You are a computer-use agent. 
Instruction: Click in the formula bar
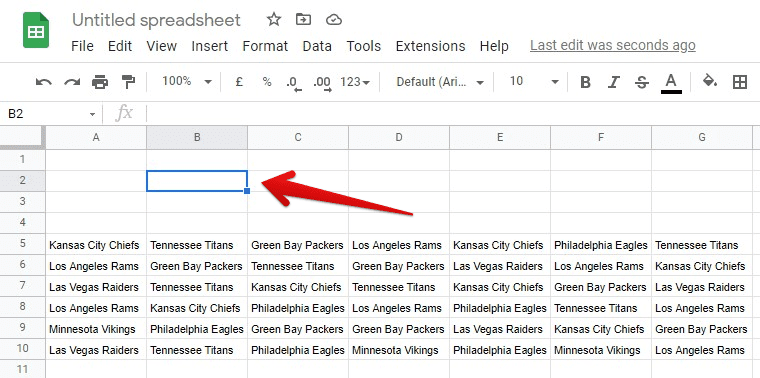pyautogui.click(x=453, y=114)
